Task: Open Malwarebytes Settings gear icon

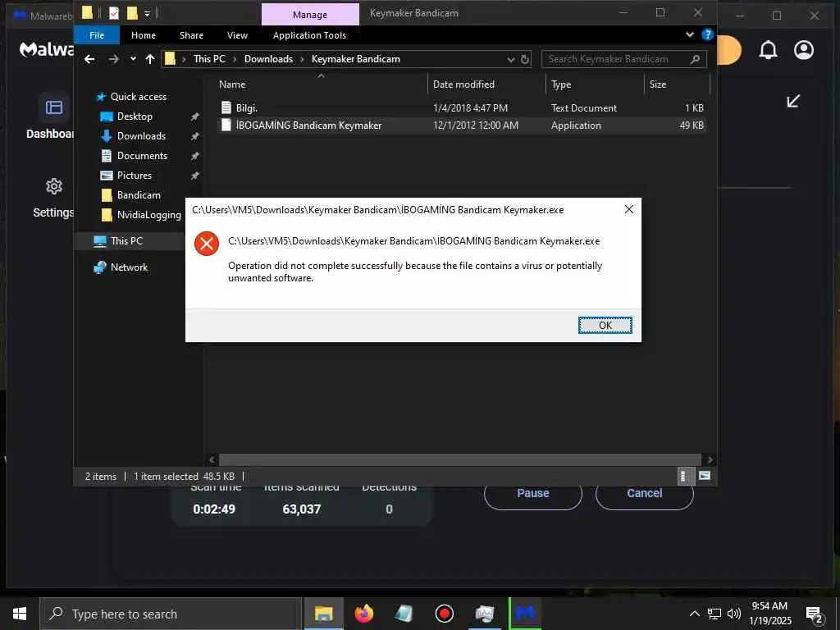Action: pyautogui.click(x=53, y=186)
